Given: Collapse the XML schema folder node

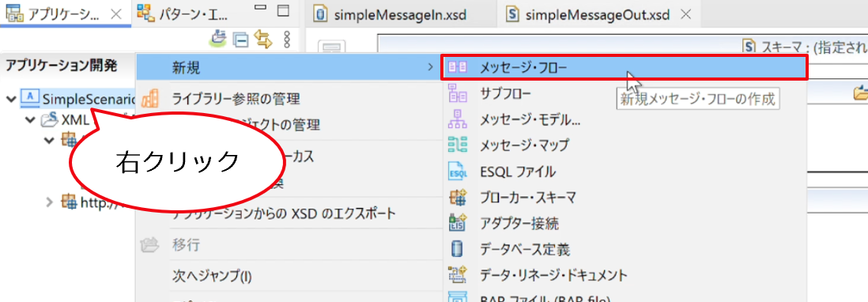Looking at the screenshot, I should point(31,121).
